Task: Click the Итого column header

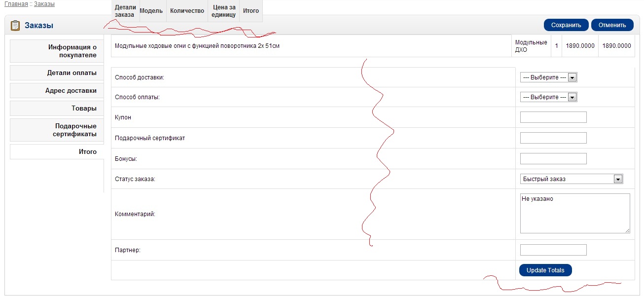Action: coord(251,11)
